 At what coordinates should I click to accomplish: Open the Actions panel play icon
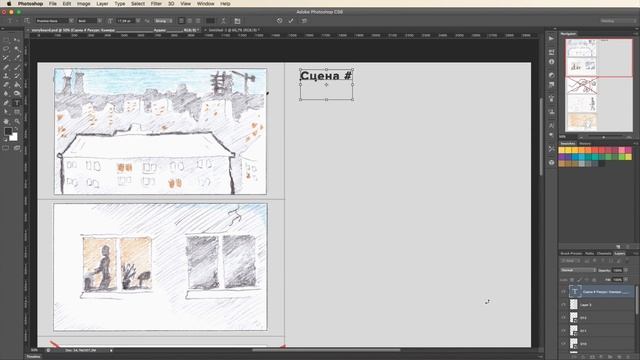pyautogui.click(x=551, y=38)
